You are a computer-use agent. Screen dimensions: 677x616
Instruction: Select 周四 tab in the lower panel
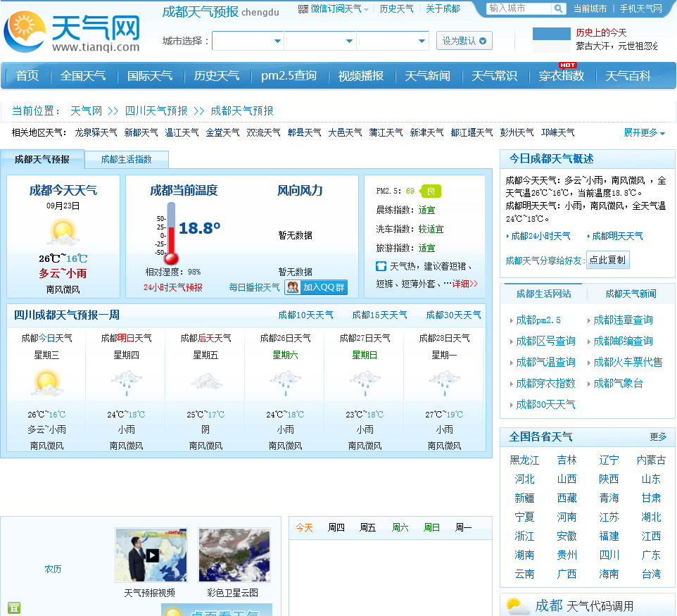click(x=336, y=527)
